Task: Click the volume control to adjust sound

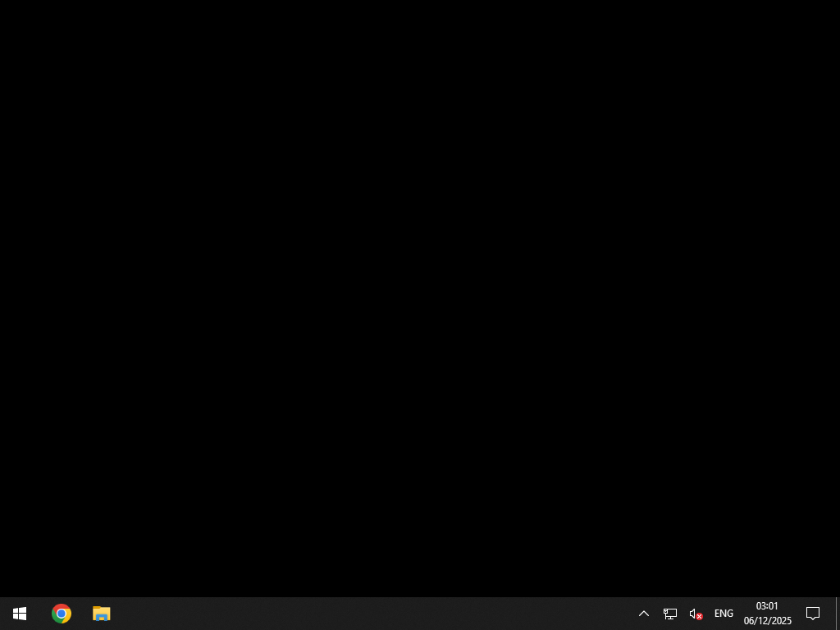Action: 695,613
